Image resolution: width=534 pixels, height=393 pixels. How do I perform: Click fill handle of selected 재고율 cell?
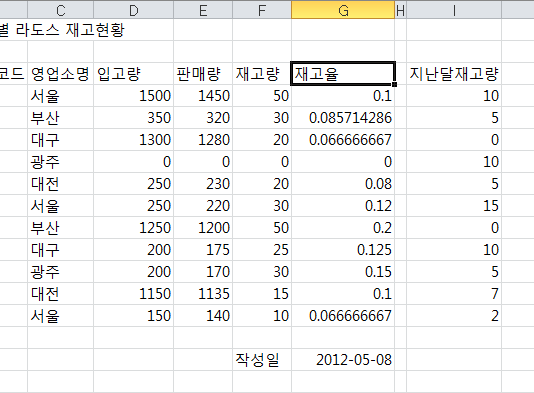394,84
